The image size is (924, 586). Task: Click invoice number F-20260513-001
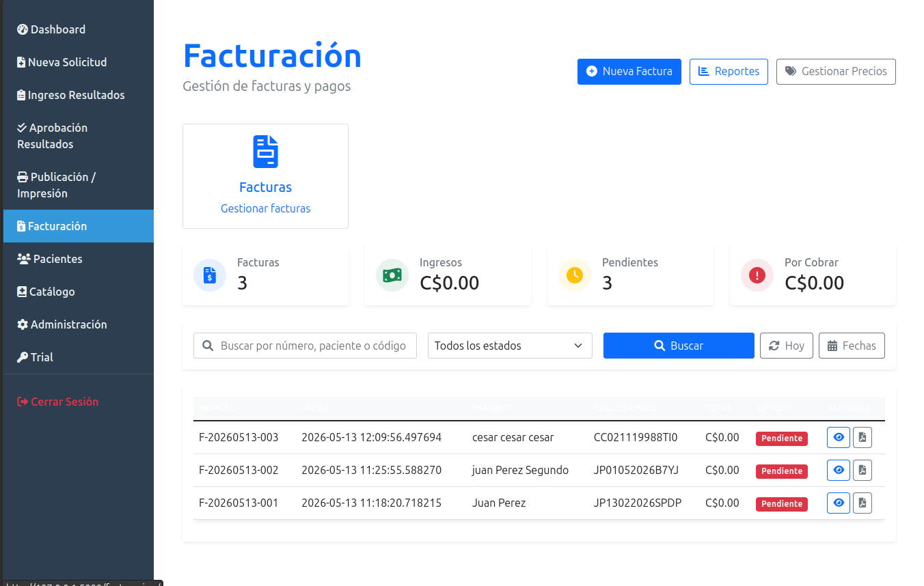tap(239, 503)
